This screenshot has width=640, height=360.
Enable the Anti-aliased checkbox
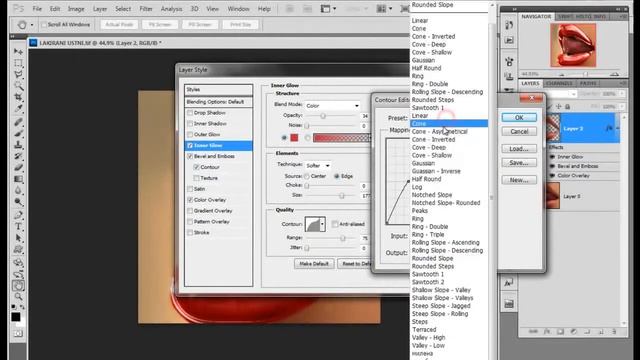tap(335, 224)
